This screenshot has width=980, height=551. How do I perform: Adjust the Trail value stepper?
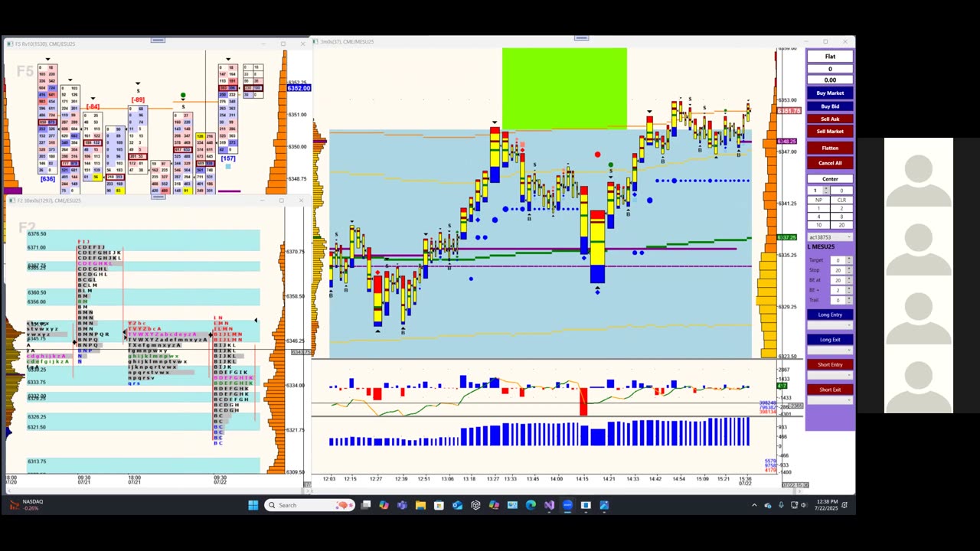coord(849,300)
